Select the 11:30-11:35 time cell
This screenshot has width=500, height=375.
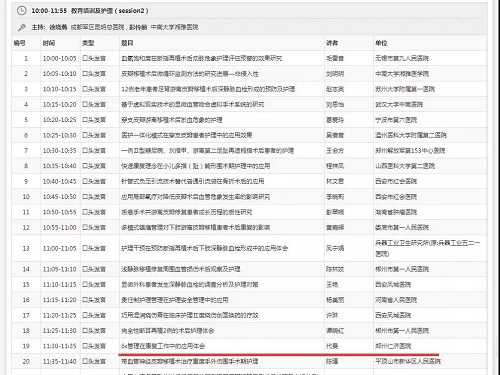pyautogui.click(x=59, y=346)
